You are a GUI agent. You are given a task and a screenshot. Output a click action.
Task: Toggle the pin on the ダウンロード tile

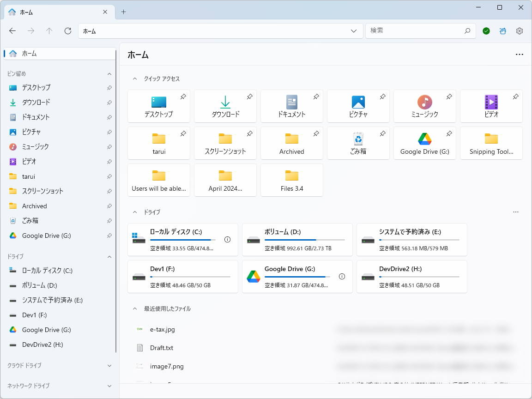pyautogui.click(x=249, y=97)
